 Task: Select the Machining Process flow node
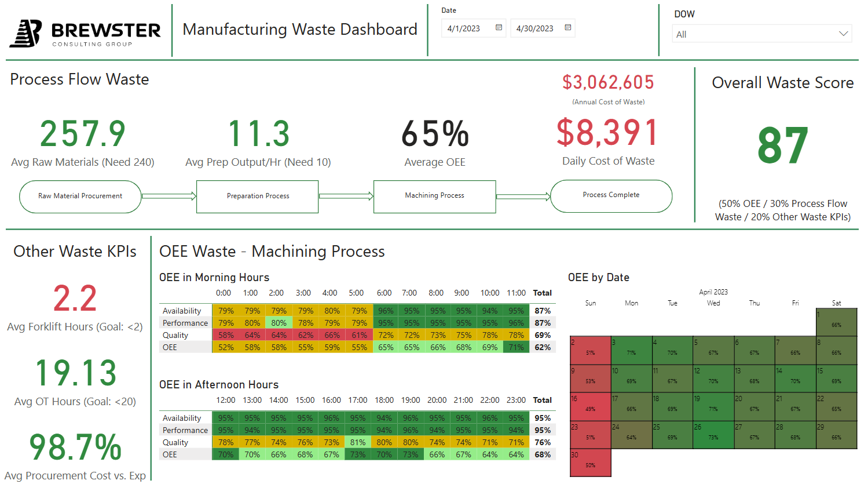click(x=434, y=195)
